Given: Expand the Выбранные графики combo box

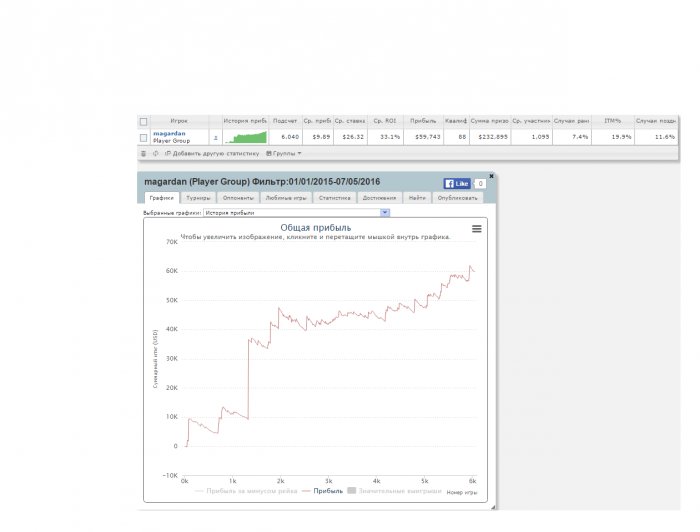Looking at the screenshot, I should (x=385, y=212).
